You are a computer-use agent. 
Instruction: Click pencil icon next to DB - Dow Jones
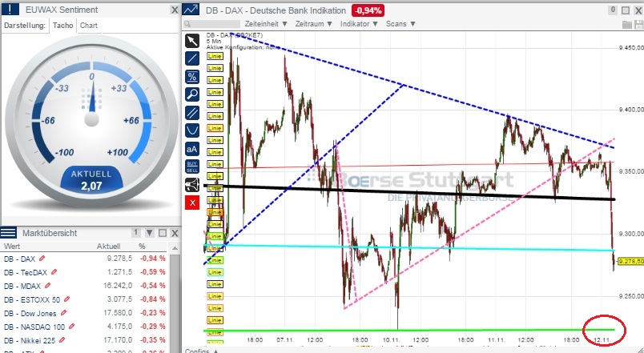[x=63, y=313]
